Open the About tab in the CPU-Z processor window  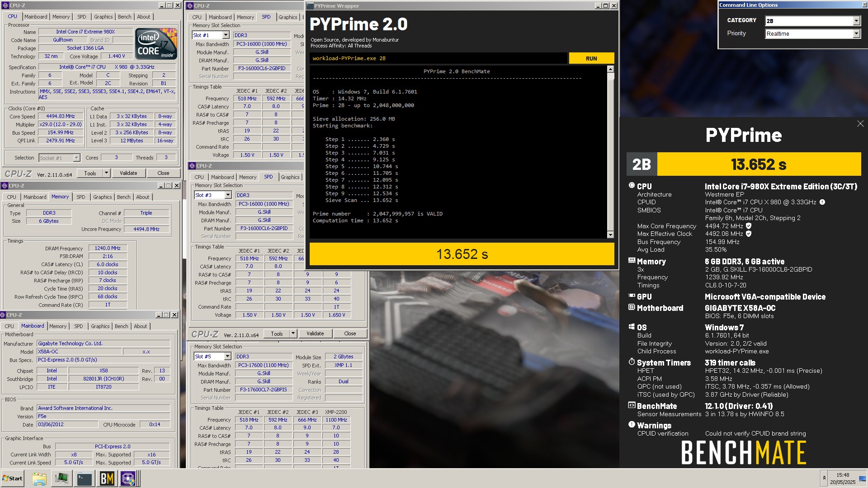[x=144, y=17]
